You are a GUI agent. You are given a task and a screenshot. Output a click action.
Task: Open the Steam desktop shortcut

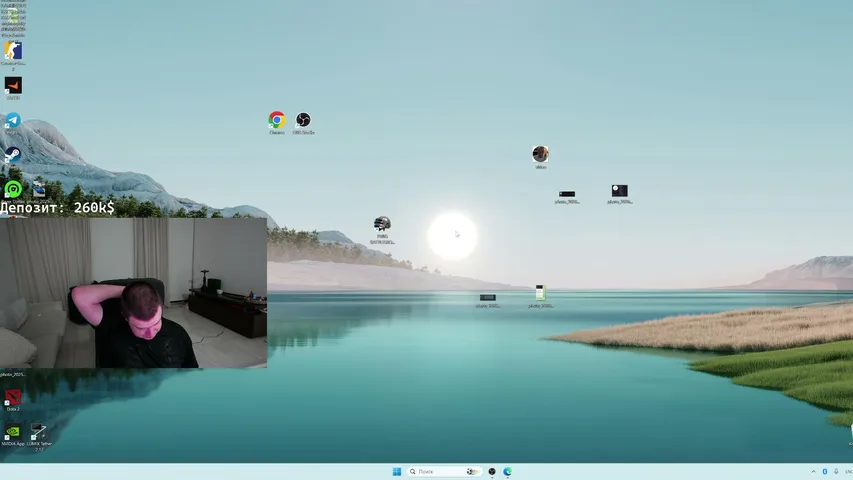click(x=13, y=155)
